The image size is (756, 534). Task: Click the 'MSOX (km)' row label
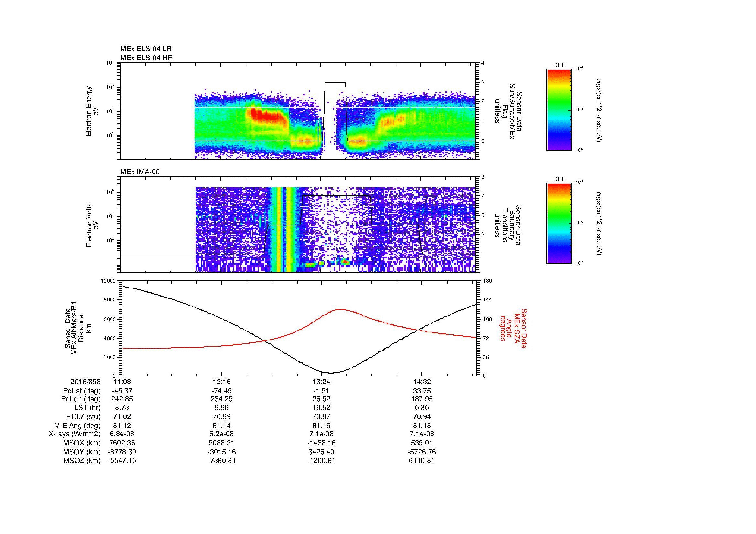pos(82,443)
